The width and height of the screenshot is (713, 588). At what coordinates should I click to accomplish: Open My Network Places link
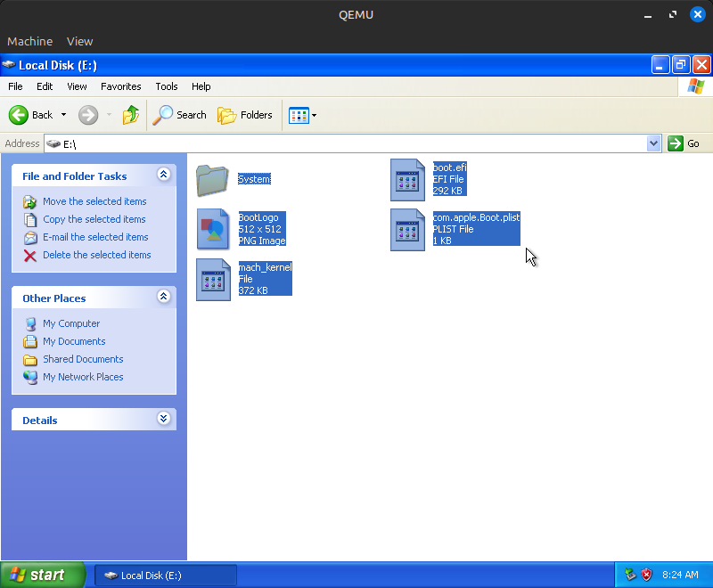(x=83, y=377)
